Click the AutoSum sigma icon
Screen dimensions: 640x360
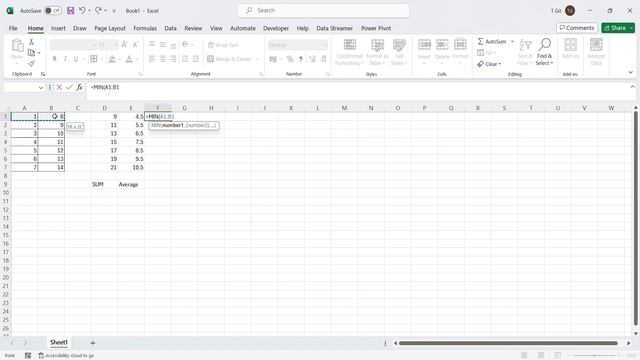[480, 42]
